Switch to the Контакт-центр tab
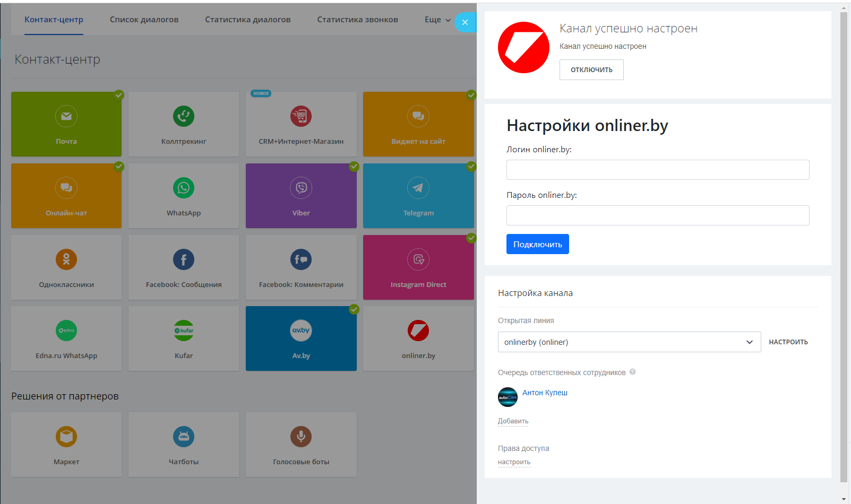This screenshot has width=851, height=504. tap(54, 20)
